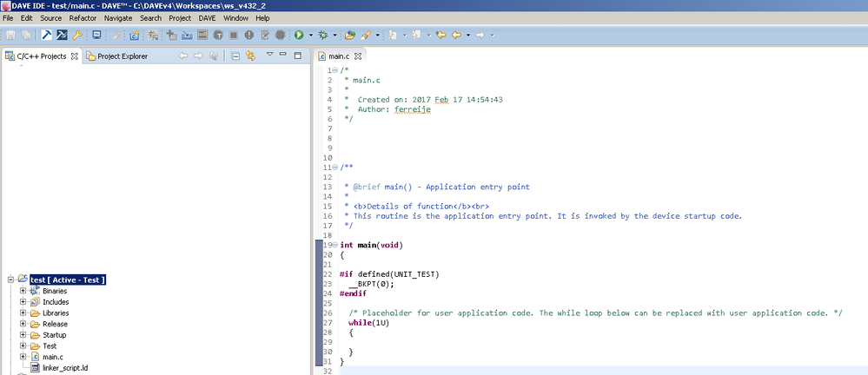Screen dimensions: 868x375
Task: Open the Source menu
Action: (51, 17)
